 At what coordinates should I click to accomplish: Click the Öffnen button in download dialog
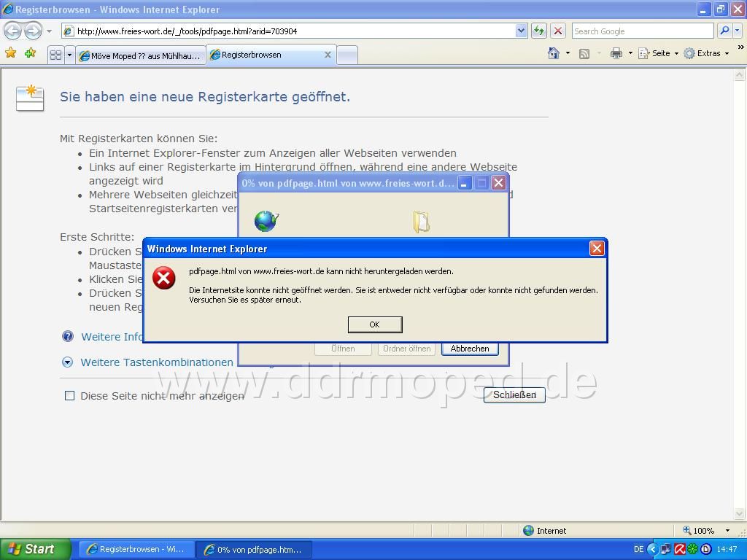[343, 349]
